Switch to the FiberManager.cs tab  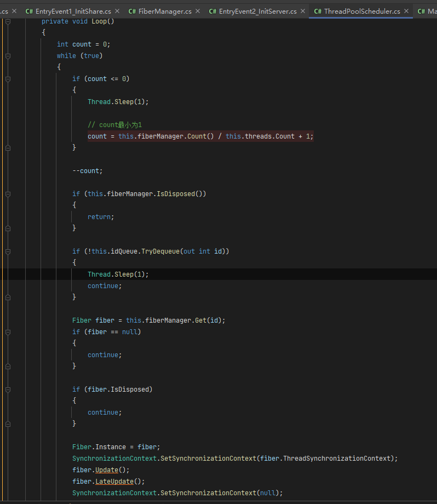coord(165,12)
